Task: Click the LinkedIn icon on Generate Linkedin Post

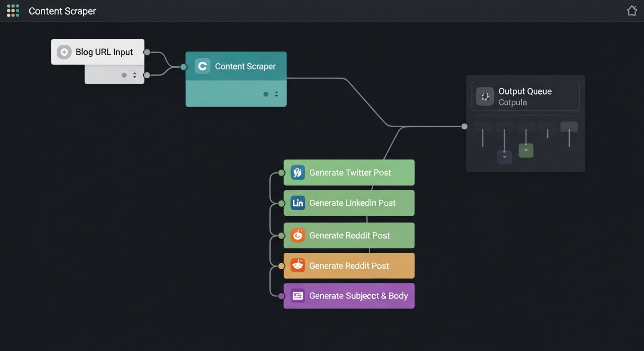Action: coord(298,203)
